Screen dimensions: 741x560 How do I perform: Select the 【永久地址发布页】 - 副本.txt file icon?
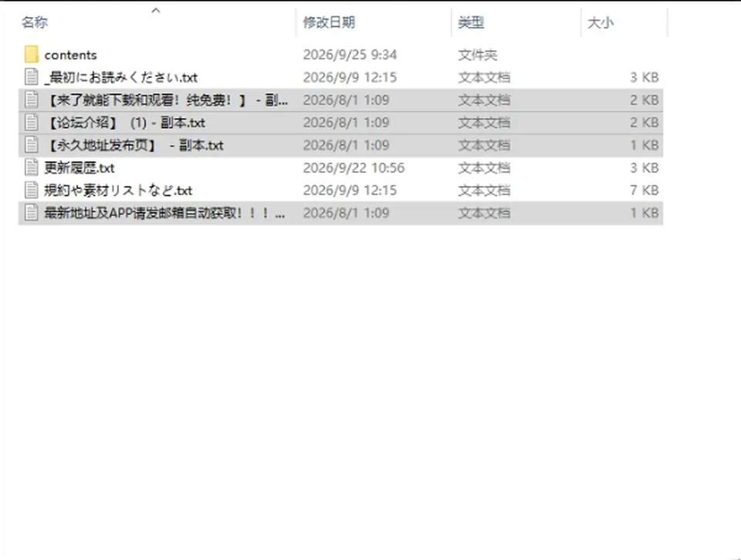coord(31,145)
